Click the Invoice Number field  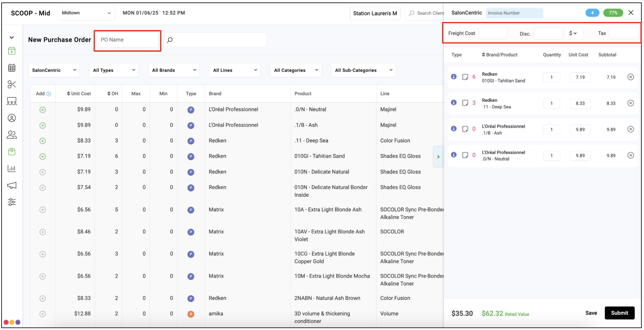pos(514,13)
